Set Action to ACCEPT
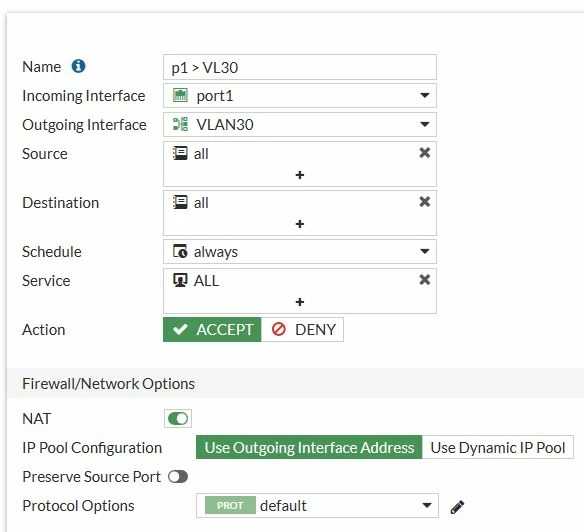The width and height of the screenshot is (584, 532). click(212, 330)
